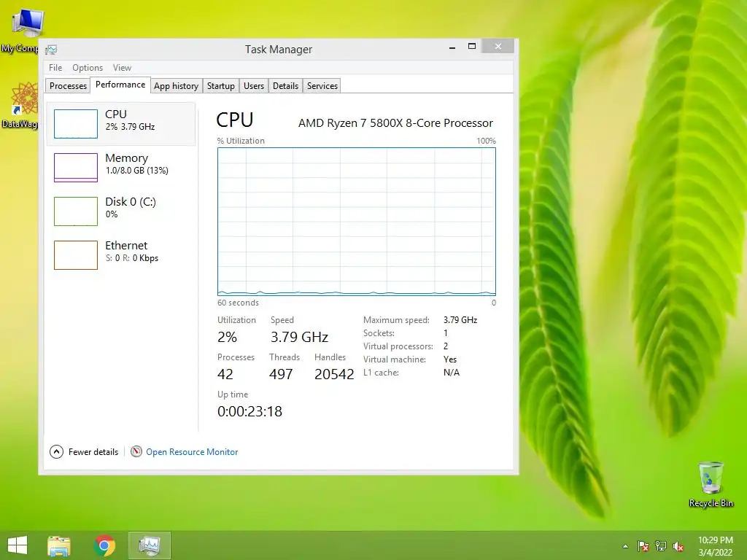Open the View menu
Viewport: 747px width, 560px height.
[122, 68]
